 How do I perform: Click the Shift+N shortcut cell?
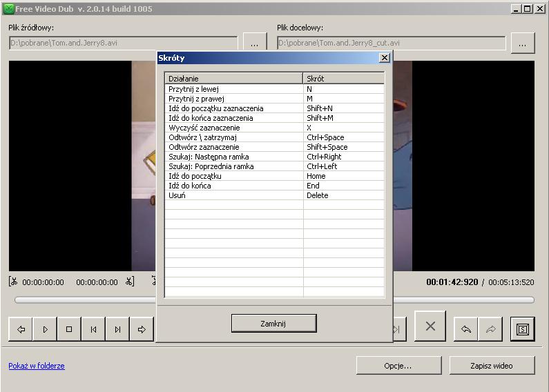pos(344,108)
